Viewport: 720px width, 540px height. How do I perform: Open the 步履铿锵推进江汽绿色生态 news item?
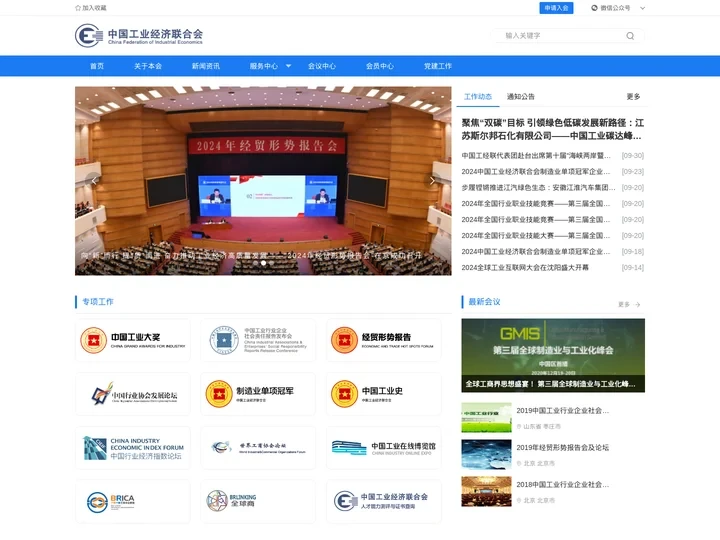click(x=538, y=187)
